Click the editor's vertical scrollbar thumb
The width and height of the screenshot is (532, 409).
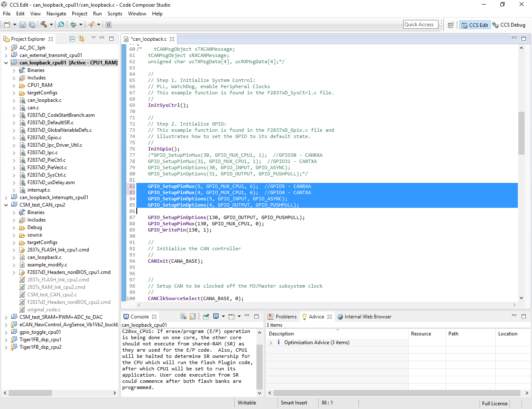[521, 133]
